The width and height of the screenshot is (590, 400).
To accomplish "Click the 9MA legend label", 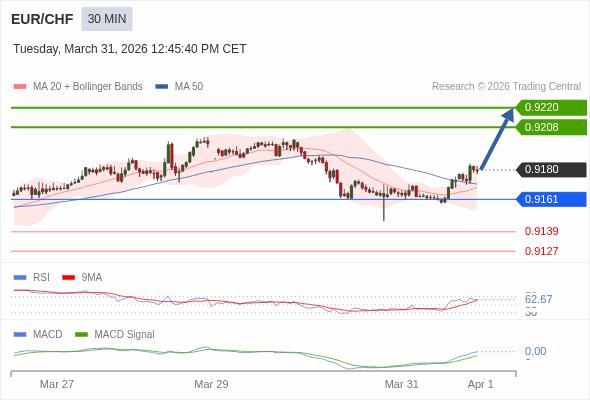I will (x=92, y=278).
